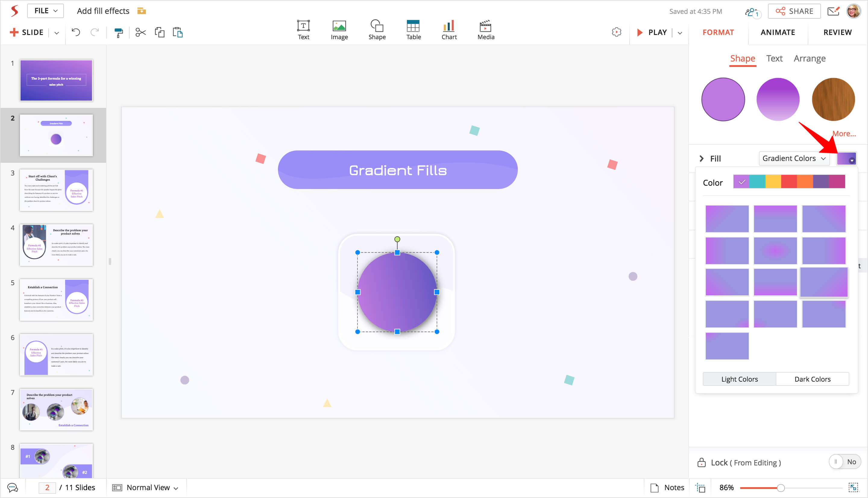Choose the teal color in Color strip
The height and width of the screenshot is (498, 868).
click(x=757, y=181)
